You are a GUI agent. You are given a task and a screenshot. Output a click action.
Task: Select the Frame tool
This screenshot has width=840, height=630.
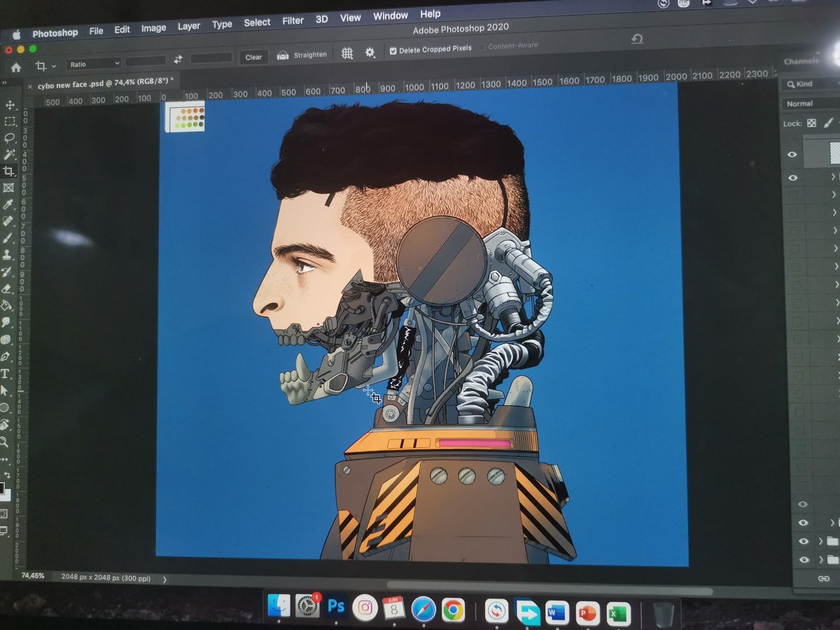pos(8,188)
